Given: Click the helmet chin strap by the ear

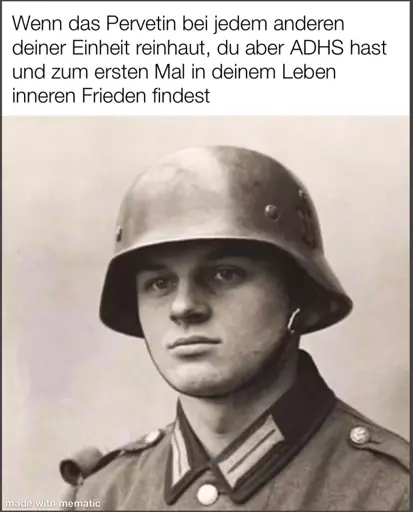Looking at the screenshot, I should [x=293, y=322].
